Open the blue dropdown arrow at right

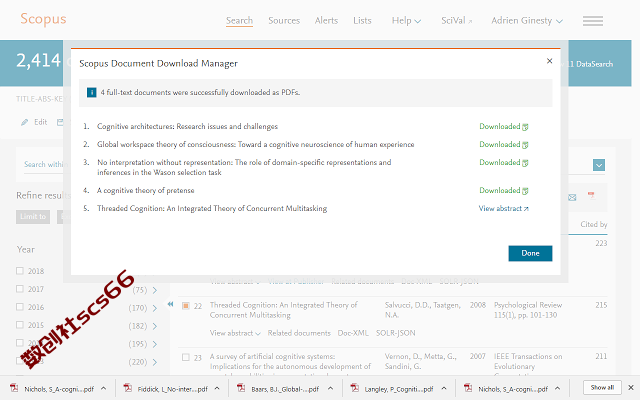click(599, 165)
